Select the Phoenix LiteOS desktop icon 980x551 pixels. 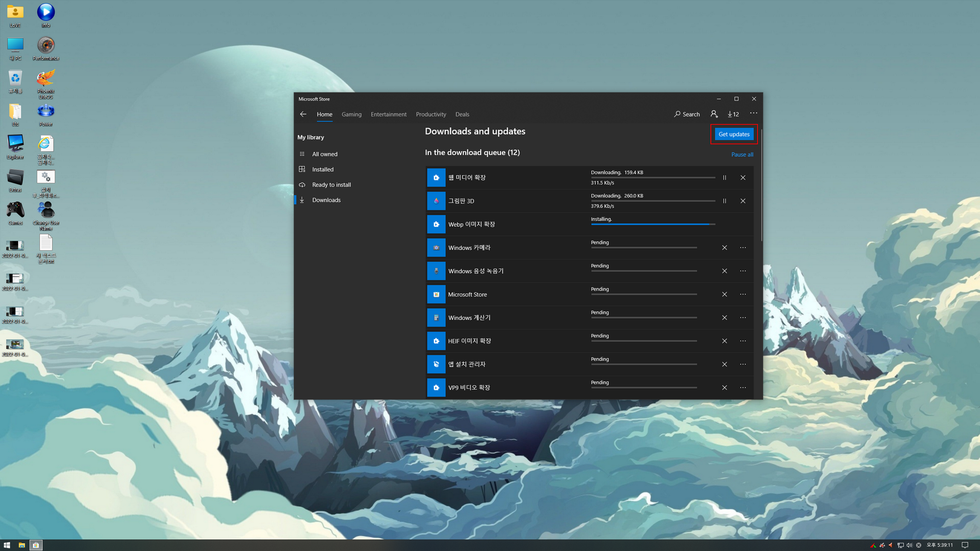point(46,84)
